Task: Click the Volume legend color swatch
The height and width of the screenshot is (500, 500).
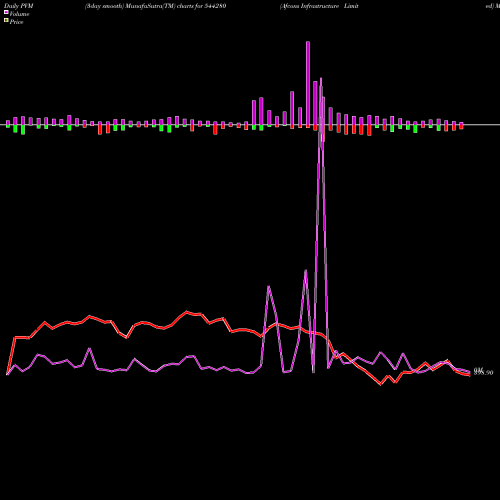Action: (x=6, y=12)
